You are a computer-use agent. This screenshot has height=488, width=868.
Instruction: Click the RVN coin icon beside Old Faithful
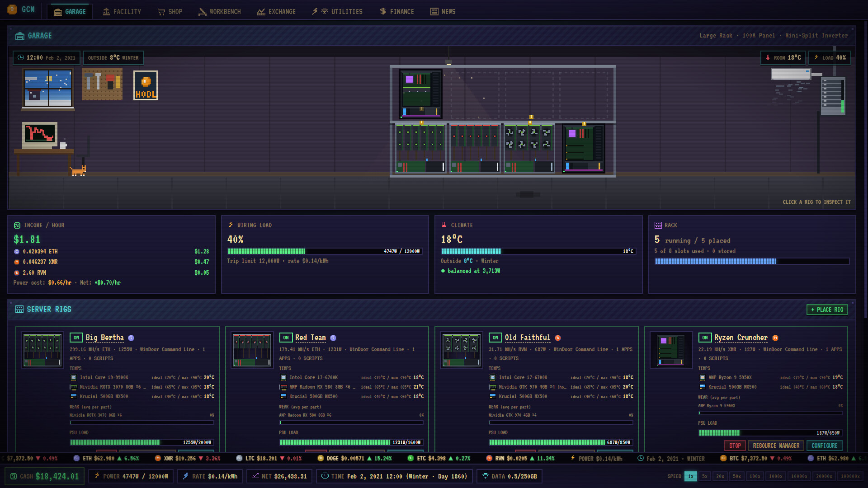tap(558, 338)
